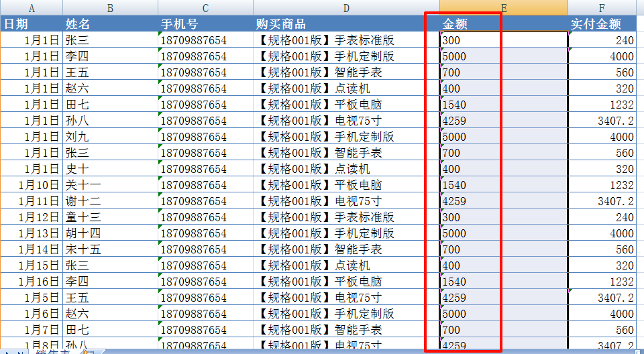The height and width of the screenshot is (354, 644).
Task: Click paid amount 1232 in 关十一's row
Action: [x=602, y=185]
